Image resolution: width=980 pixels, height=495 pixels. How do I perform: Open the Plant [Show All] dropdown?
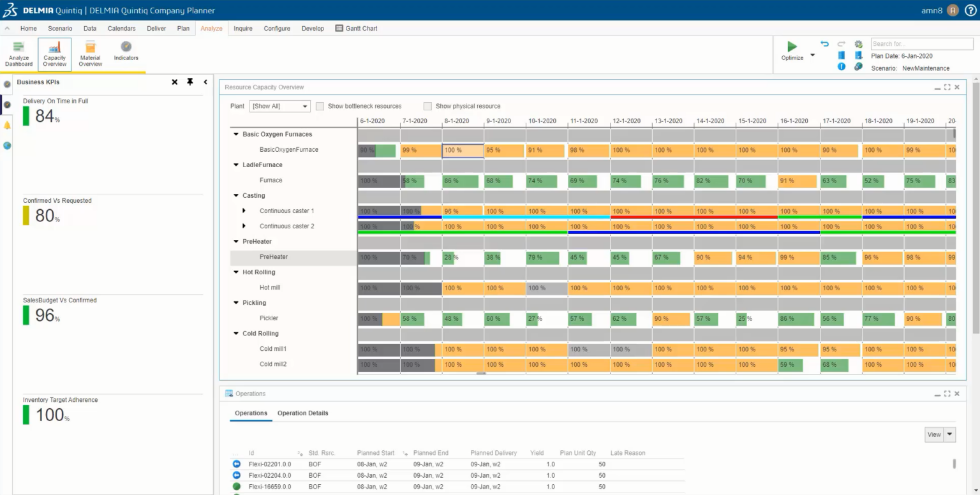(x=304, y=106)
